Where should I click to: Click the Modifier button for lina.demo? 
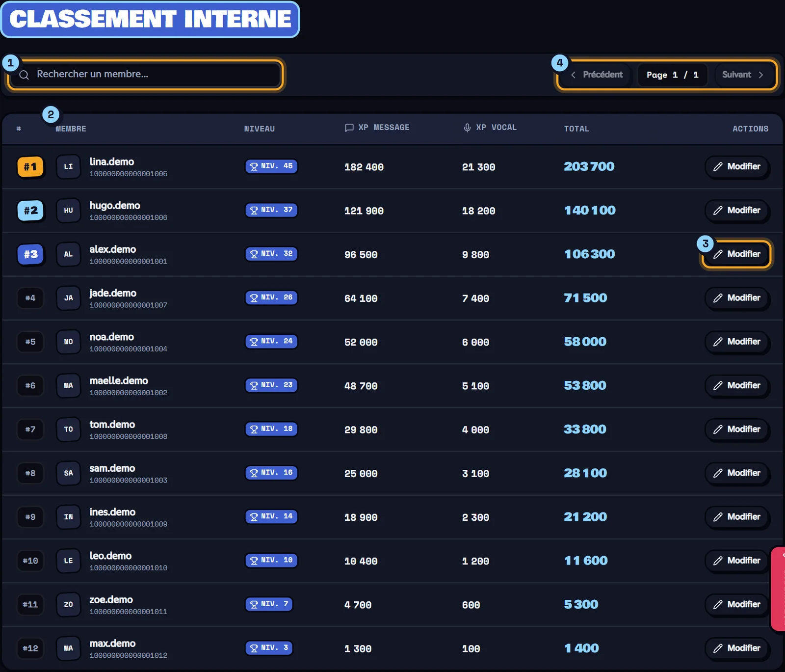pos(737,167)
